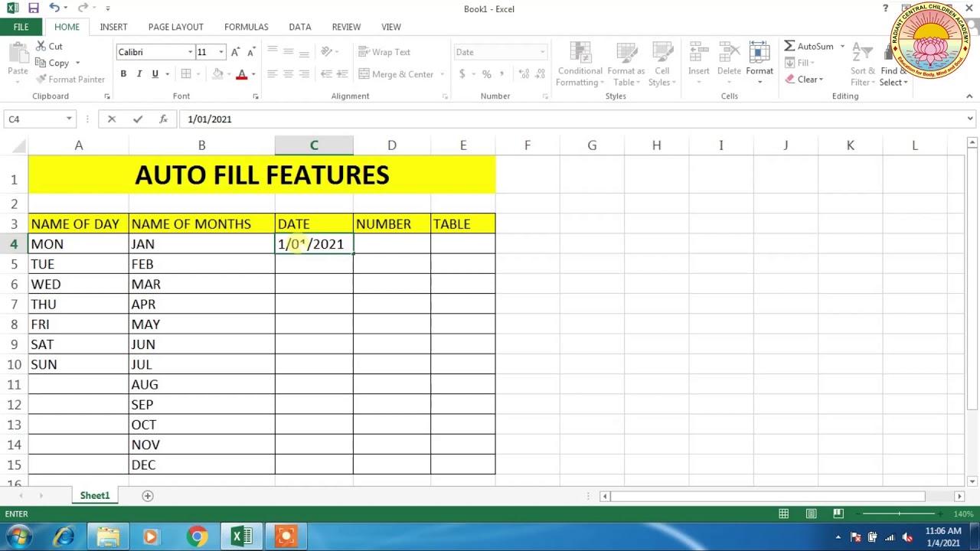The image size is (980, 551).
Task: Open the font color picker arrow
Action: pyautogui.click(x=253, y=74)
